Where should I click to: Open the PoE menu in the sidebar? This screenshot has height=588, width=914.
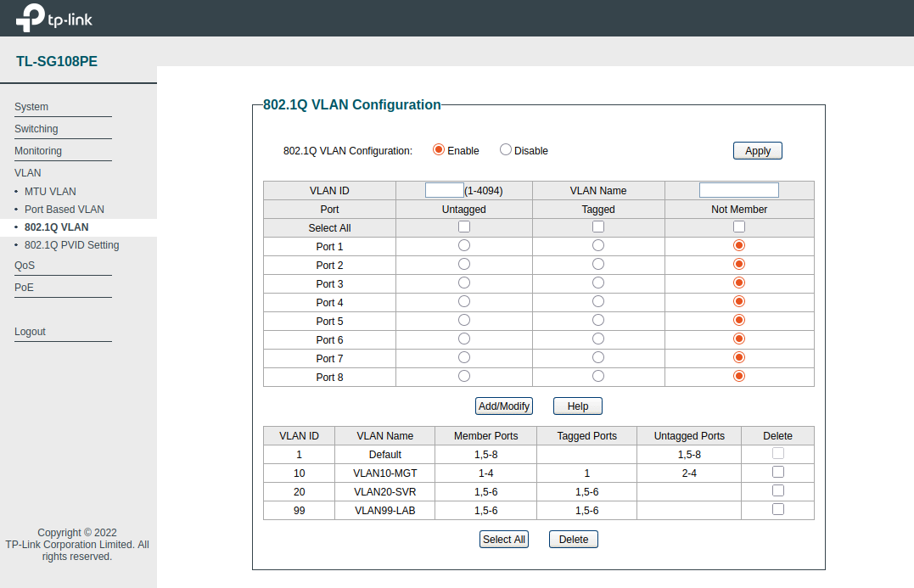click(x=23, y=287)
